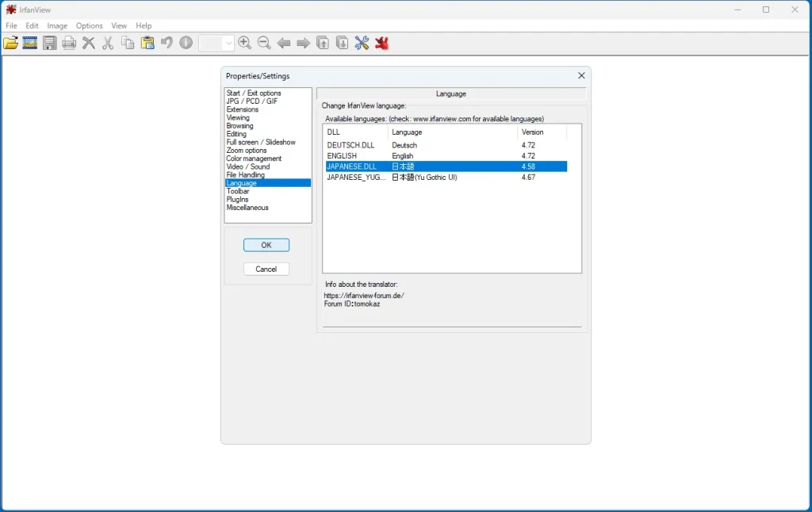
Task: Open the Edit menu
Action: (x=32, y=25)
